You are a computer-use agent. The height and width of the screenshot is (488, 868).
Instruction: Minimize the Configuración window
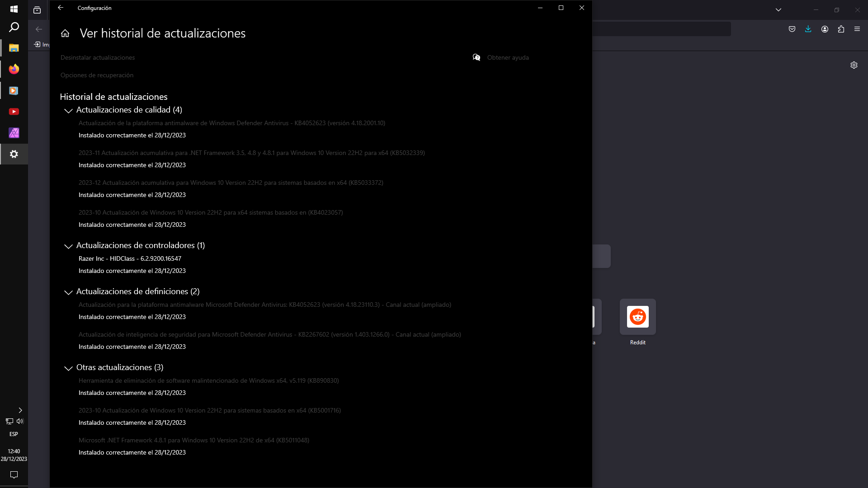tap(540, 8)
